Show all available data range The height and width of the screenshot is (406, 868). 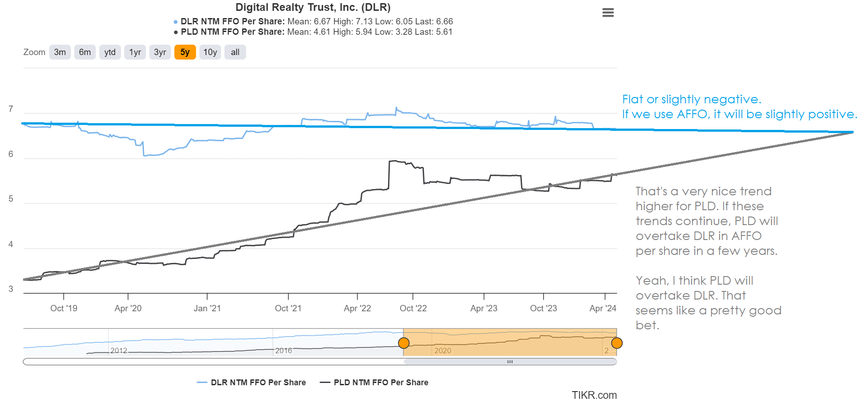point(235,52)
